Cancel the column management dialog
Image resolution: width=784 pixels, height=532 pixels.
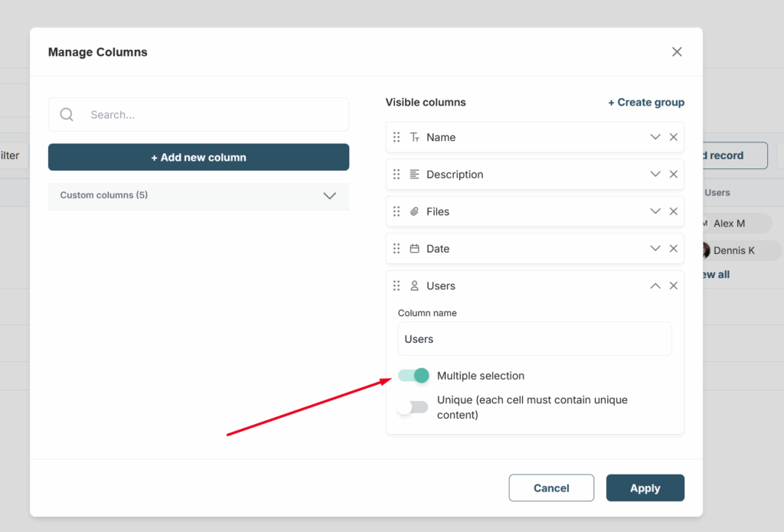click(551, 488)
